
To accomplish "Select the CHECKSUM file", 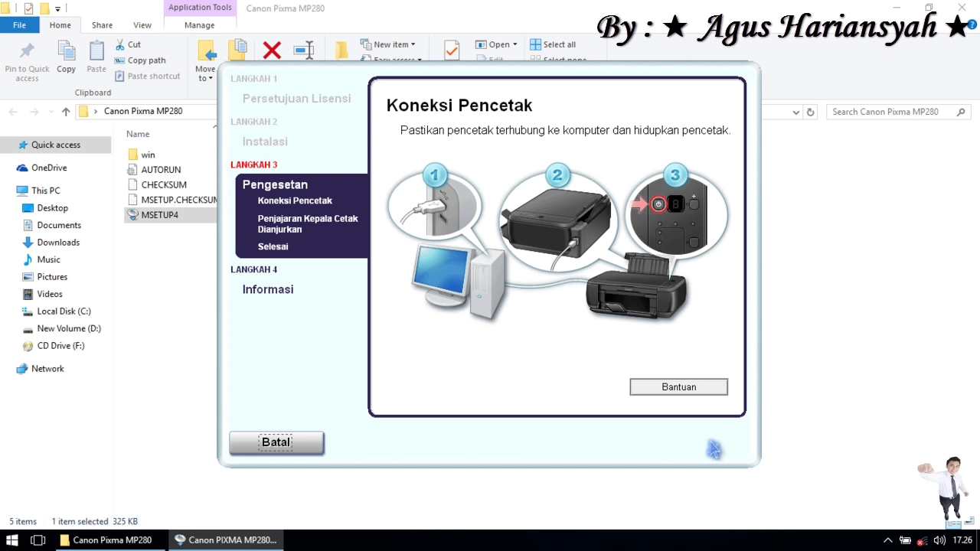I will 164,184.
